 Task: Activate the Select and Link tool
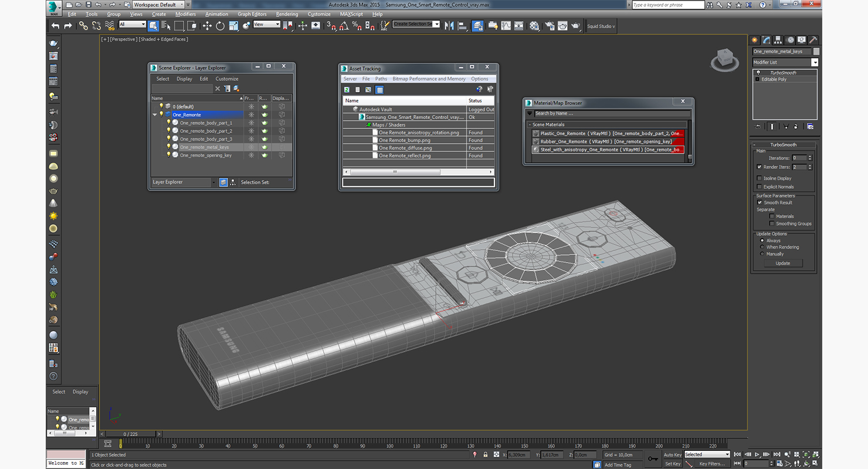83,26
